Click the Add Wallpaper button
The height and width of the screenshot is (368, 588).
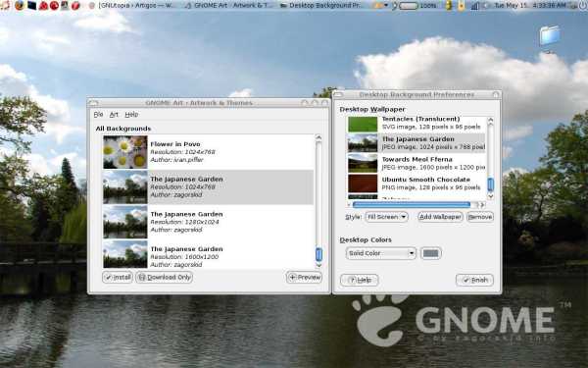440,217
